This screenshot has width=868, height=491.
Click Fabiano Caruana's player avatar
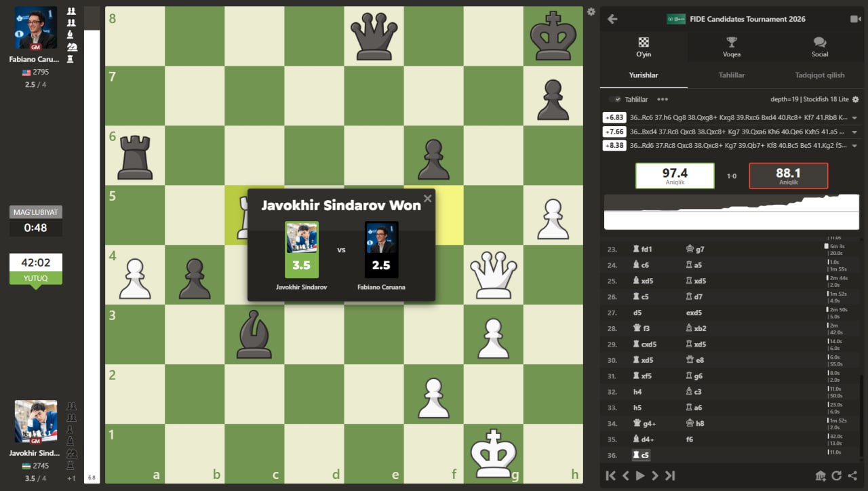(35, 28)
